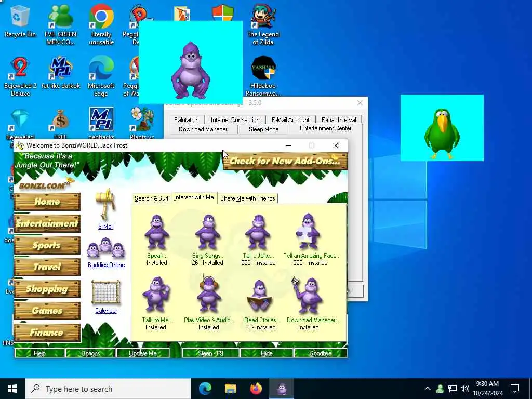
Task: Switch to the Search & Surf tab
Action: pyautogui.click(x=151, y=198)
